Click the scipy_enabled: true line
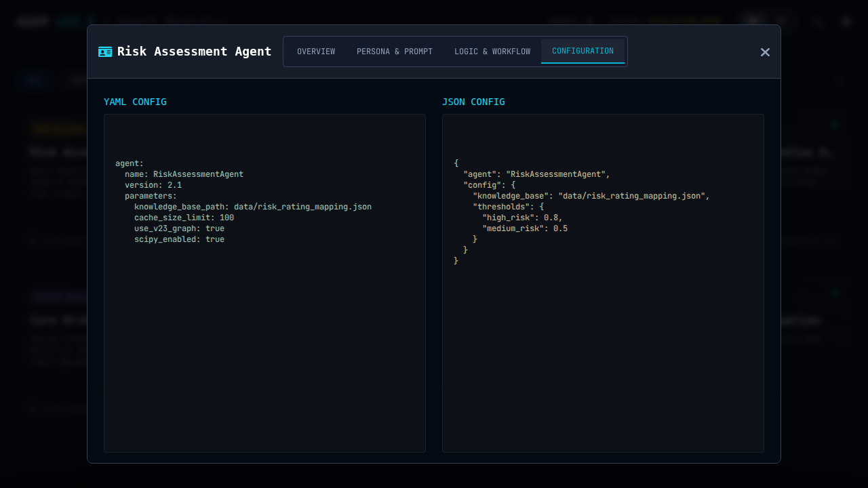Viewport: 868px width, 488px height. [179, 239]
